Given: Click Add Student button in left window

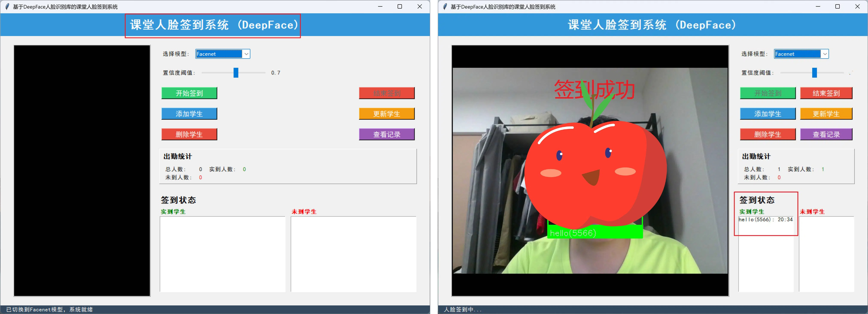Looking at the screenshot, I should tap(189, 114).
